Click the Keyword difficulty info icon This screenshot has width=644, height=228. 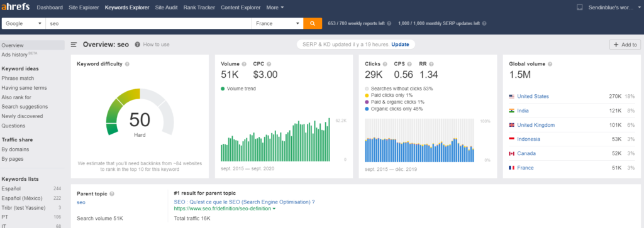(x=127, y=64)
